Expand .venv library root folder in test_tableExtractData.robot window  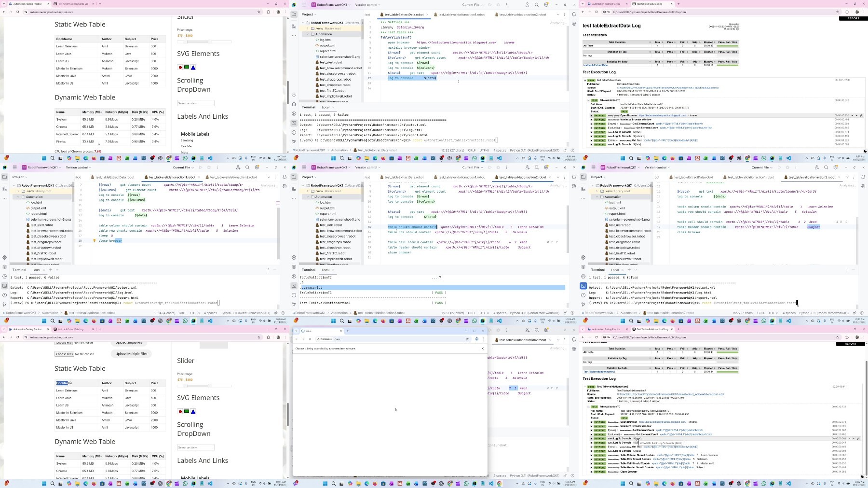point(308,28)
